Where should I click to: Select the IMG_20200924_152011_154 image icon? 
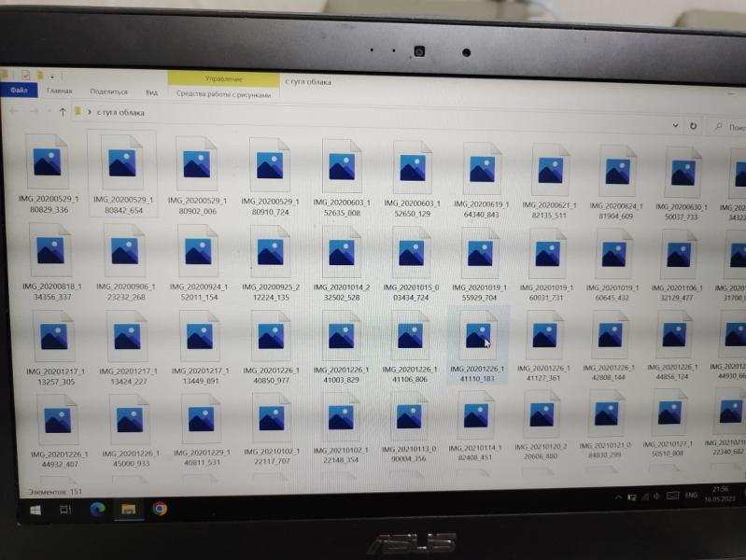click(198, 251)
